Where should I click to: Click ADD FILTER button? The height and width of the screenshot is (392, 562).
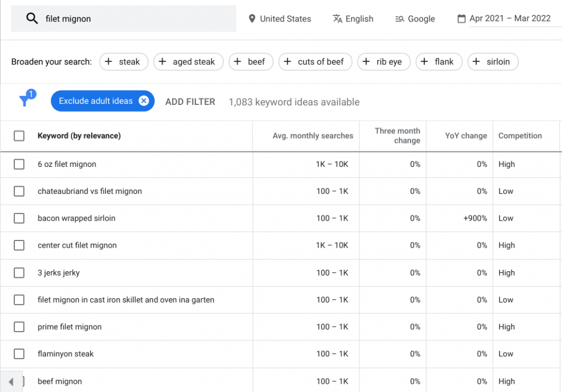point(190,102)
